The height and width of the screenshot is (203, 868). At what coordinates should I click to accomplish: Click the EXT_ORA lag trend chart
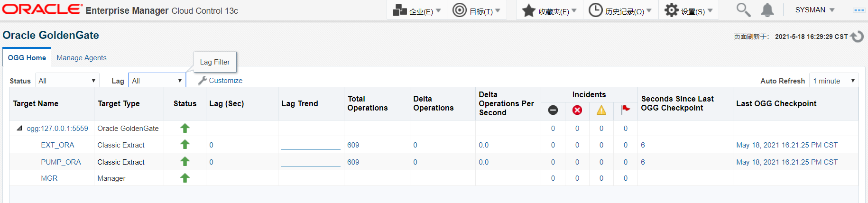coord(311,146)
